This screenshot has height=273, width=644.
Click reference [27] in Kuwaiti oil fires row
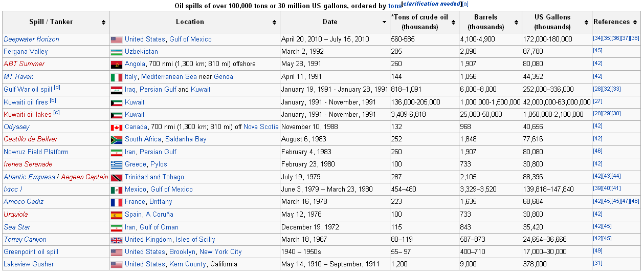coord(597,101)
